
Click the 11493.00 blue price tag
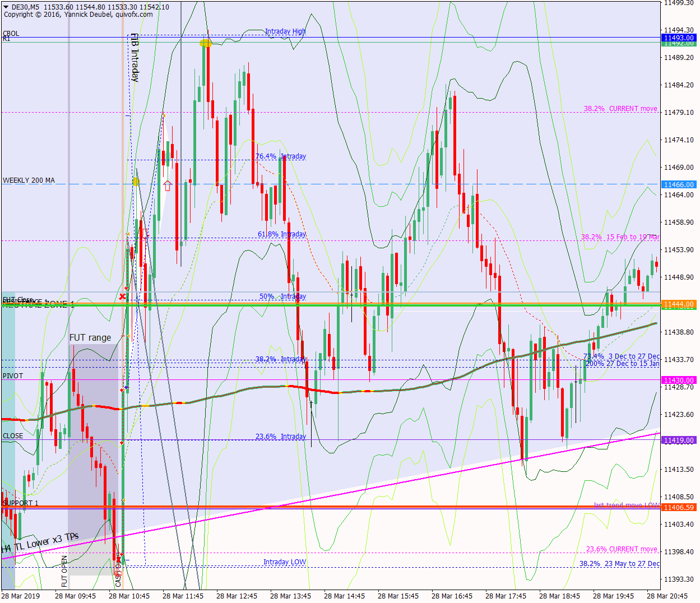click(679, 38)
